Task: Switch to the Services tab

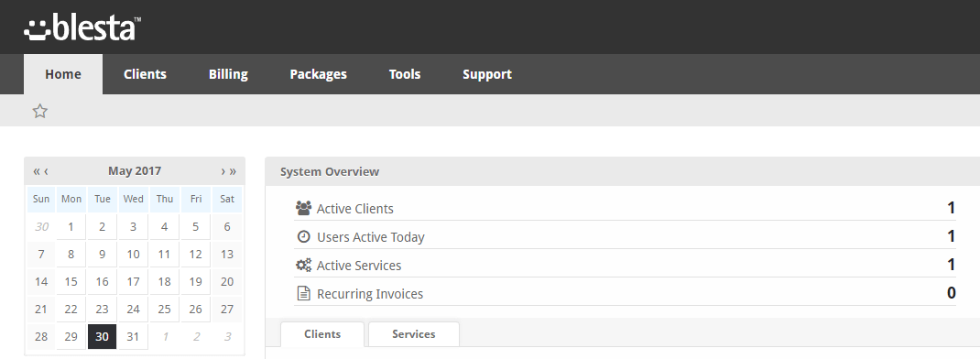Action: [414, 334]
